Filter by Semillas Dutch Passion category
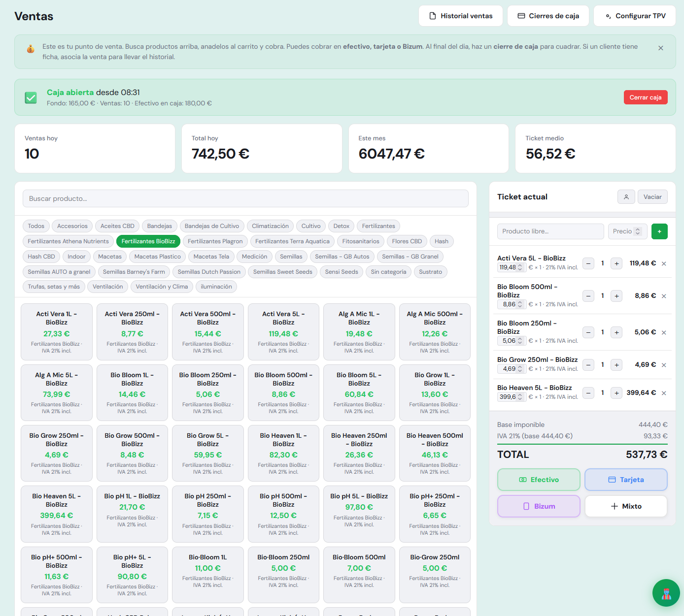 (x=209, y=272)
